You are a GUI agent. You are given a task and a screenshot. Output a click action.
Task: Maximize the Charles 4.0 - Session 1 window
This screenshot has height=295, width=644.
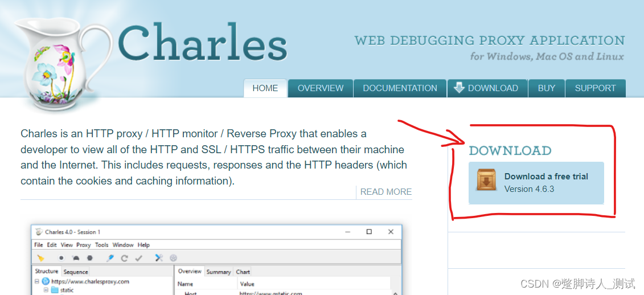(369, 232)
